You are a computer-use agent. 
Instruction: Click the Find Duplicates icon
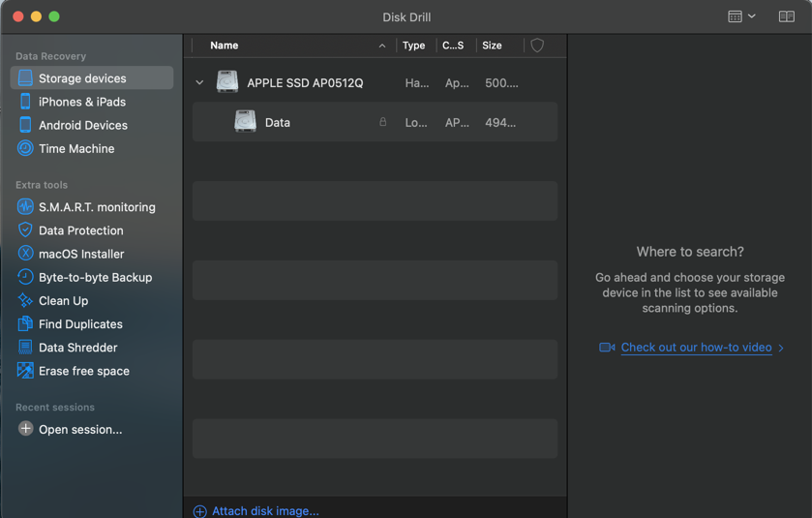coord(25,323)
